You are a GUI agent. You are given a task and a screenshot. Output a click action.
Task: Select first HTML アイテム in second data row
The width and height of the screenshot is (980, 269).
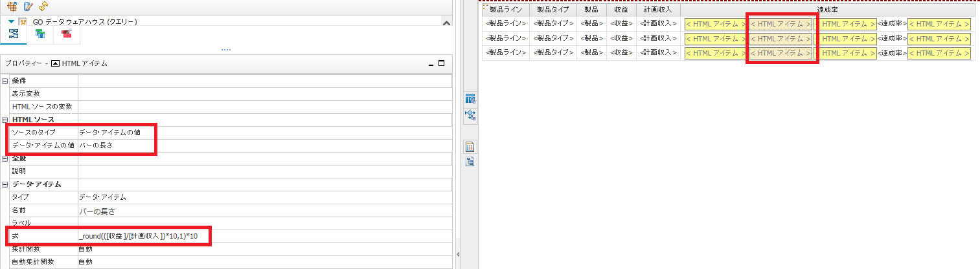[x=716, y=39]
